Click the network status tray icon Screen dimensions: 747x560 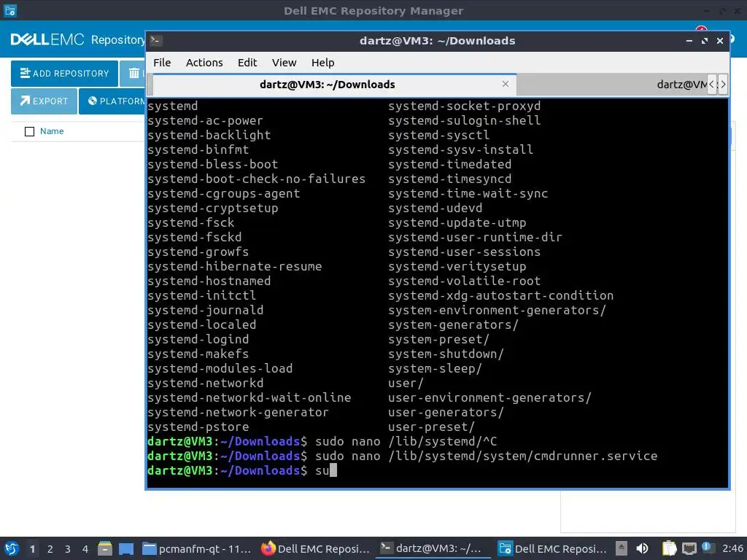tap(689, 548)
